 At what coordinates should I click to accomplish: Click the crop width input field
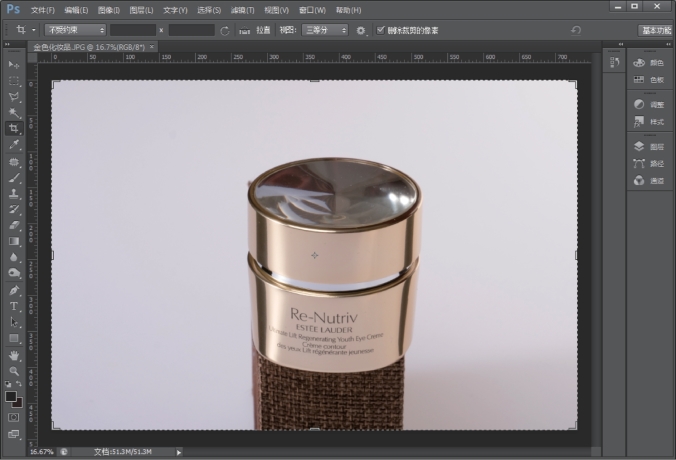point(133,30)
